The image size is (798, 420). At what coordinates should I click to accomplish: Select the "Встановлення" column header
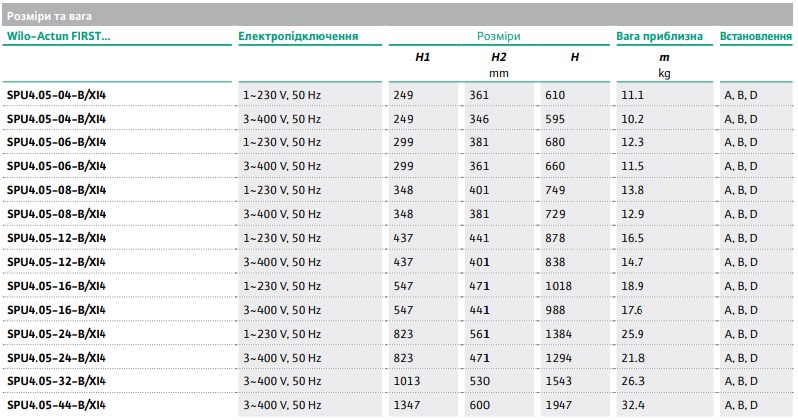(x=756, y=37)
